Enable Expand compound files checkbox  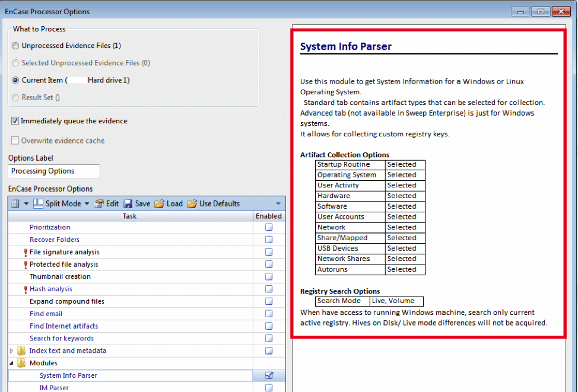tap(269, 301)
